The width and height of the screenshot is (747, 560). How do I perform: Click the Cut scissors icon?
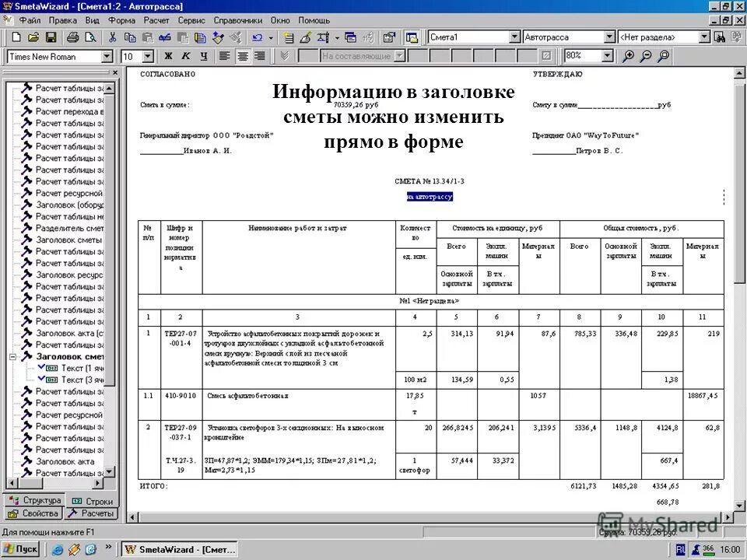pyautogui.click(x=111, y=37)
